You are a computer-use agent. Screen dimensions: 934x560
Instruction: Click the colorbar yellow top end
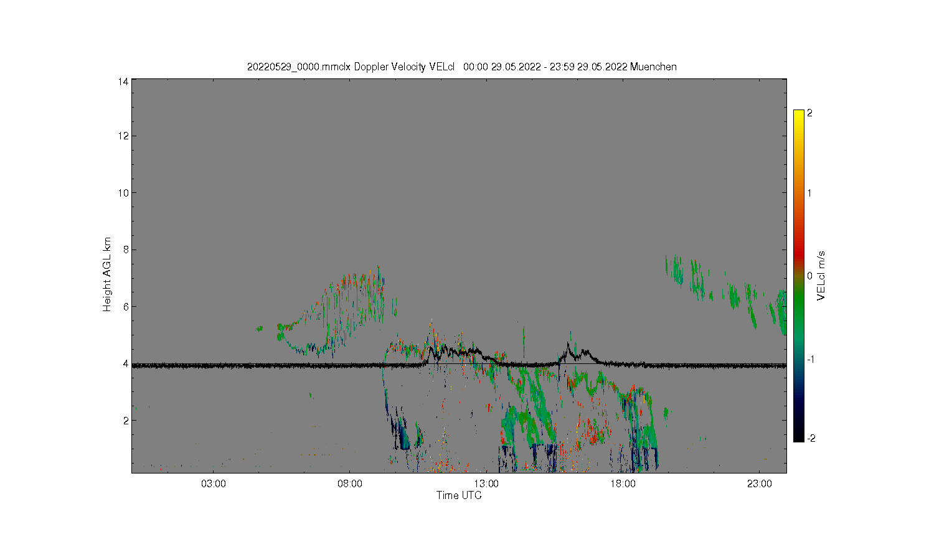point(799,113)
